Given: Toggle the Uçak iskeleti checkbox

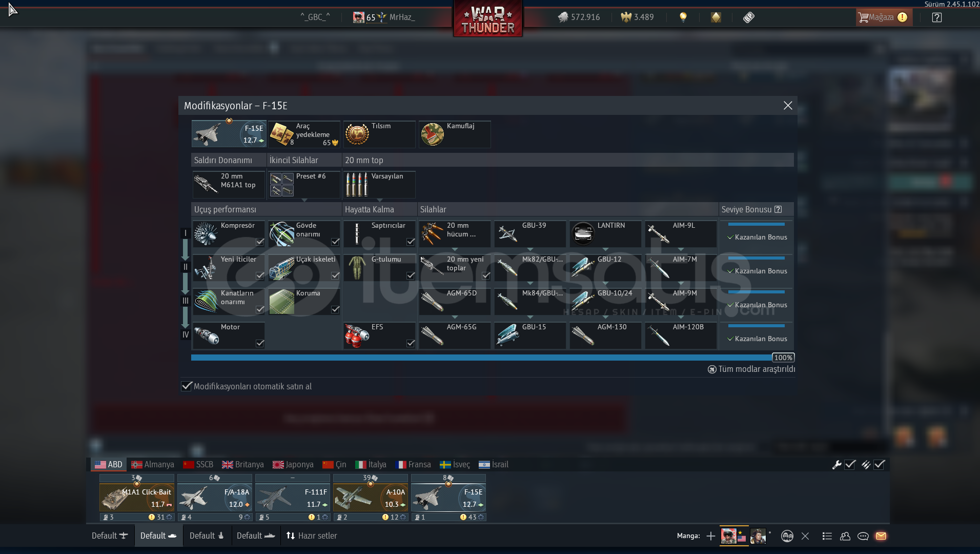Looking at the screenshot, I should tap(335, 275).
